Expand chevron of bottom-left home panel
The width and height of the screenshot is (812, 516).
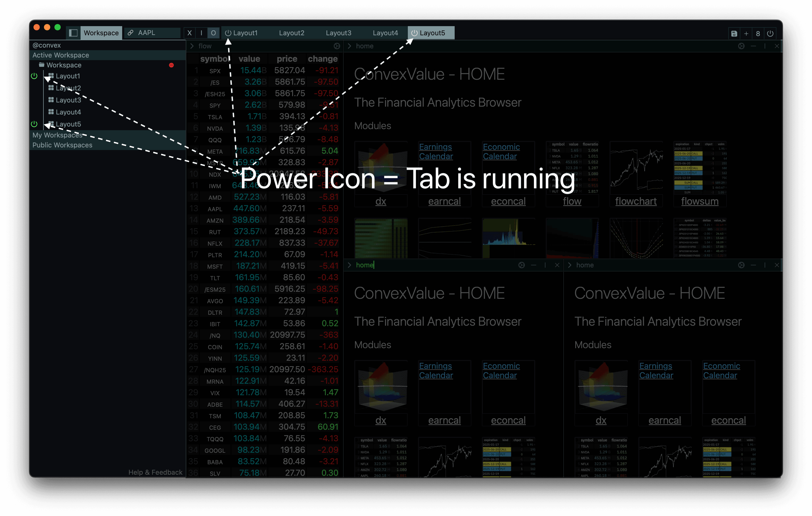pos(350,265)
